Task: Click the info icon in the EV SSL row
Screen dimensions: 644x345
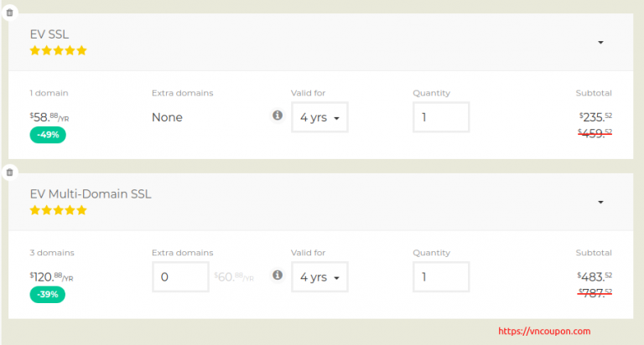Action: click(278, 116)
